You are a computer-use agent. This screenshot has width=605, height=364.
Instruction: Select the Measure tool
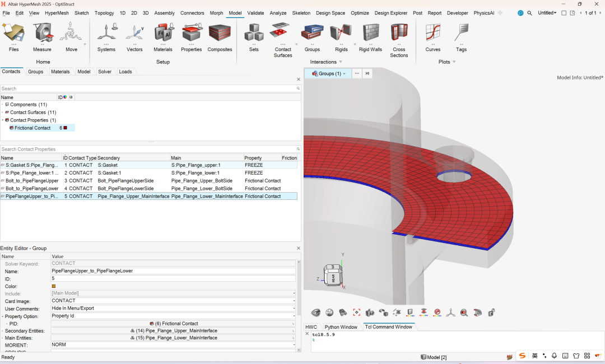pyautogui.click(x=42, y=36)
